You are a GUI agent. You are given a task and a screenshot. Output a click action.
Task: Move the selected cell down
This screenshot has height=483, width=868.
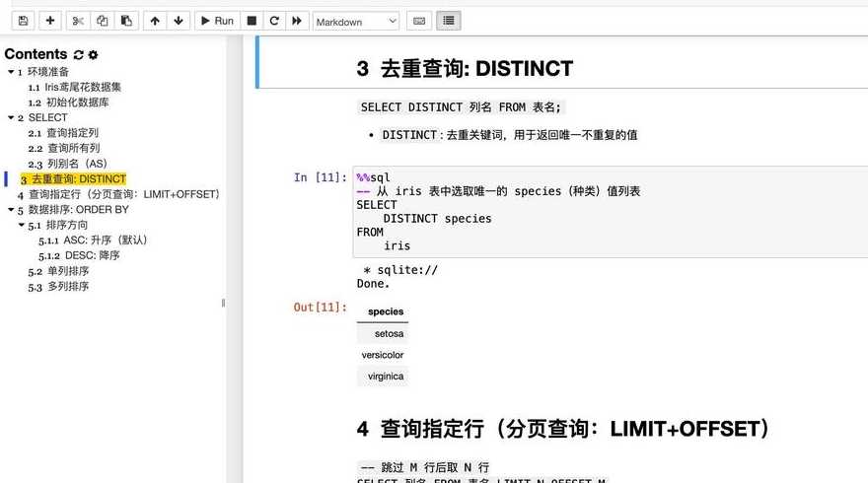179,21
